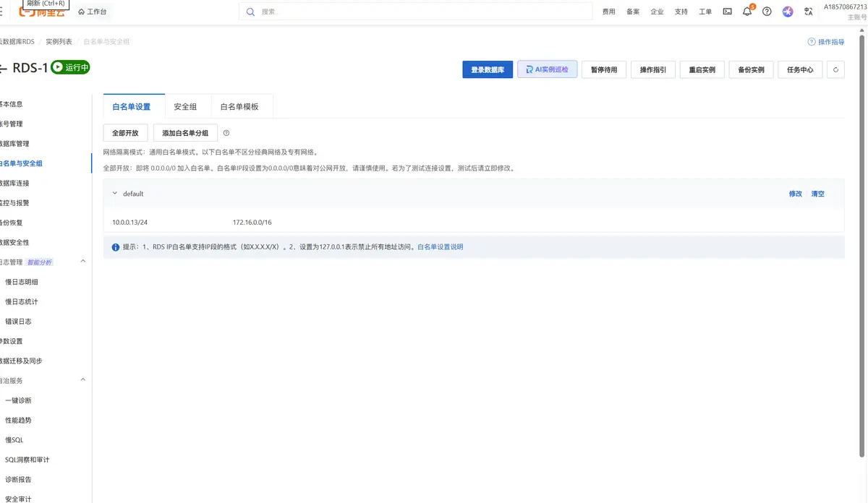
Task: Open 数据库管理 in the sidebar
Action: point(14,144)
